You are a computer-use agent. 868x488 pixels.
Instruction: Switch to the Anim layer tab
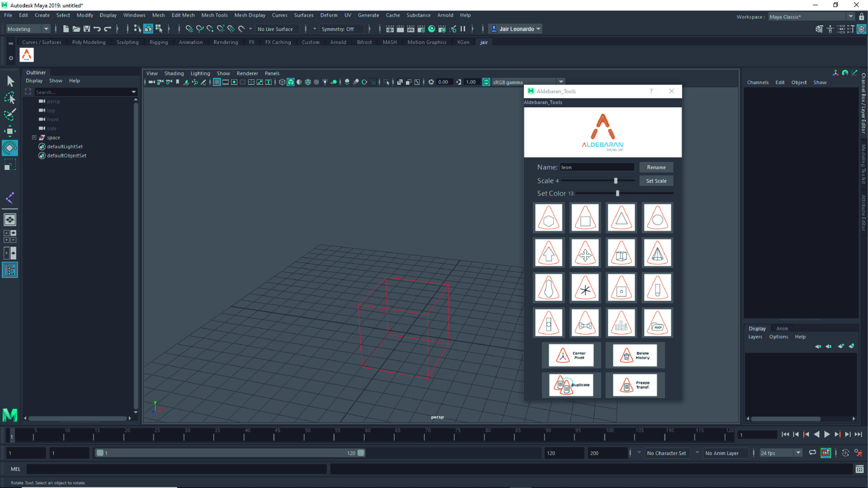tap(782, 328)
